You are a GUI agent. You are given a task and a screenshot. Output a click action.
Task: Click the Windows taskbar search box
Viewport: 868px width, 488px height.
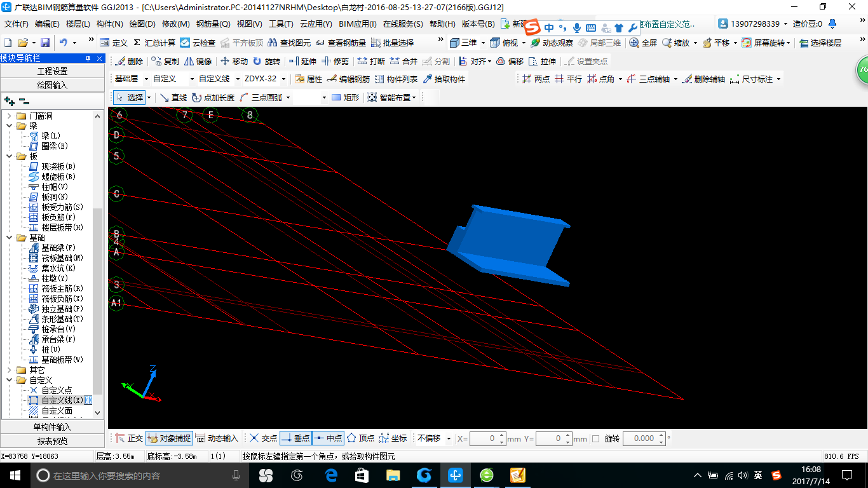tap(139, 475)
